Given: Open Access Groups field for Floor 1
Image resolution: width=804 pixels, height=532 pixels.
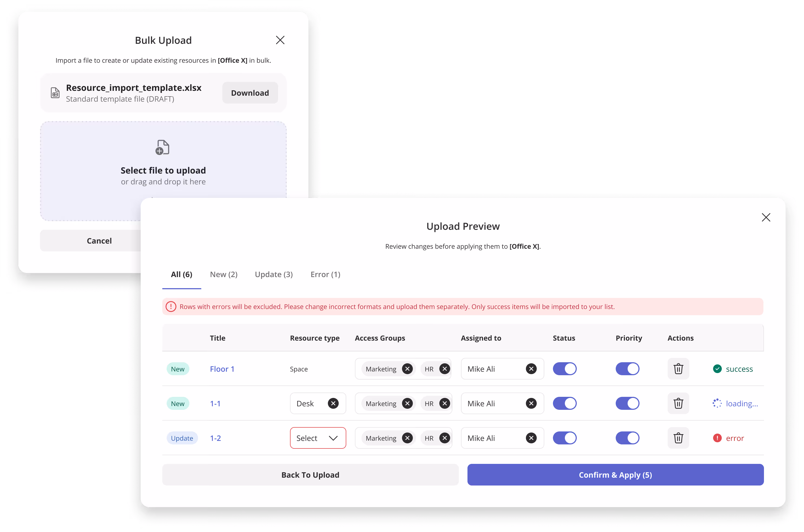Looking at the screenshot, I should 403,369.
